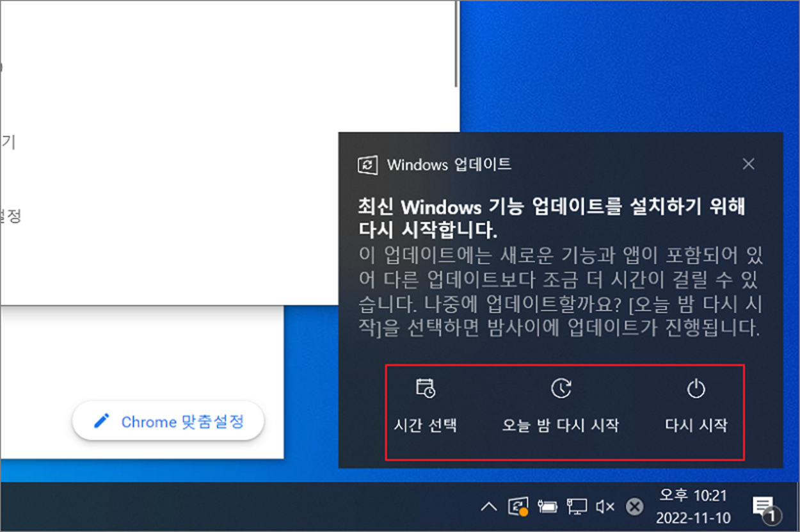Open Windows Update tray icon with orange dot
The height and width of the screenshot is (532, 800).
pyautogui.click(x=518, y=507)
